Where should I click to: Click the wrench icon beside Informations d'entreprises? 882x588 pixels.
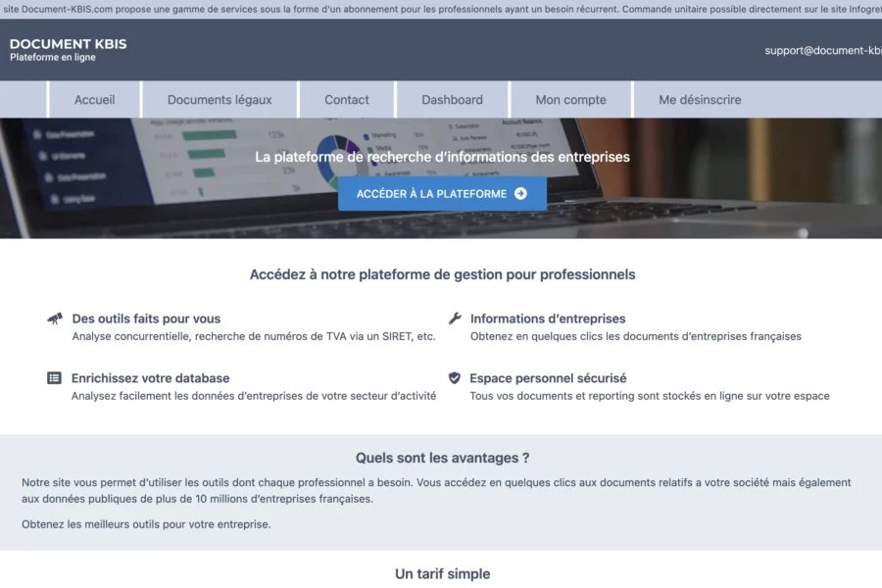click(455, 318)
